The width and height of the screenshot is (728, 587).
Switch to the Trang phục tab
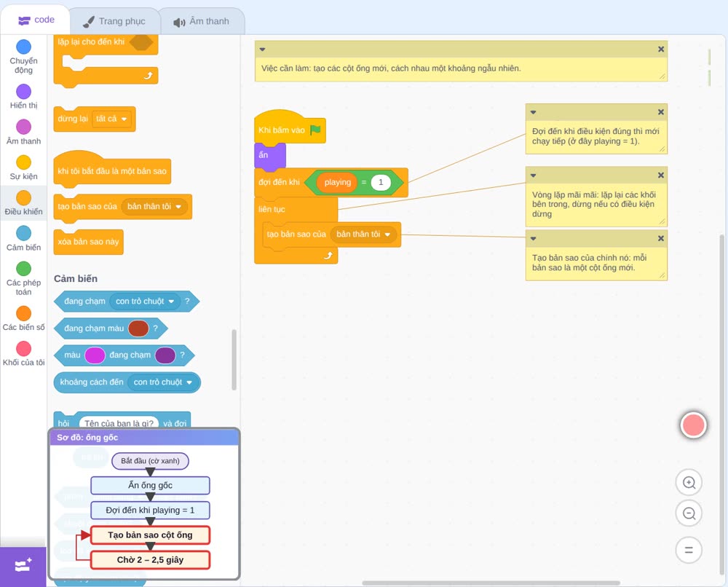coord(114,21)
